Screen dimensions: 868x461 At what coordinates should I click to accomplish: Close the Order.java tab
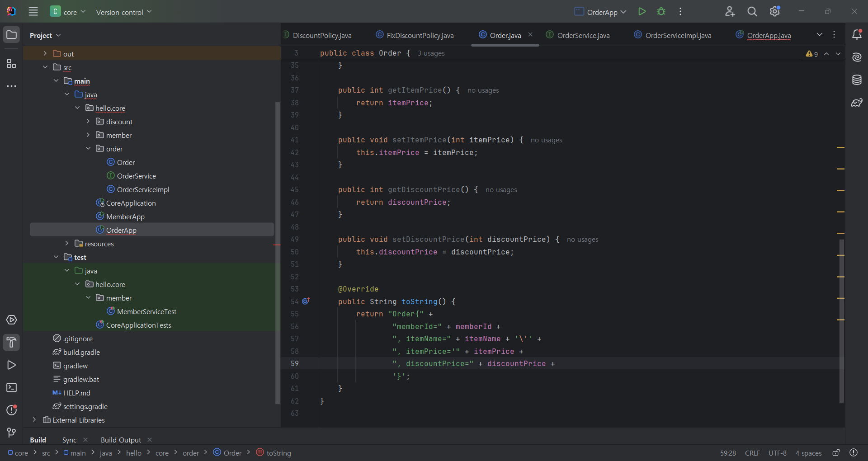tap(530, 35)
